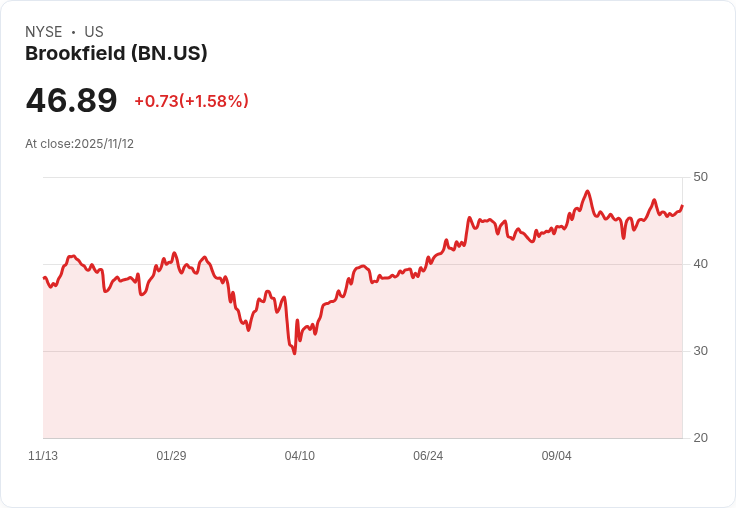Select the 06/24 date on the time axis
The width and height of the screenshot is (736, 508).
(x=428, y=456)
